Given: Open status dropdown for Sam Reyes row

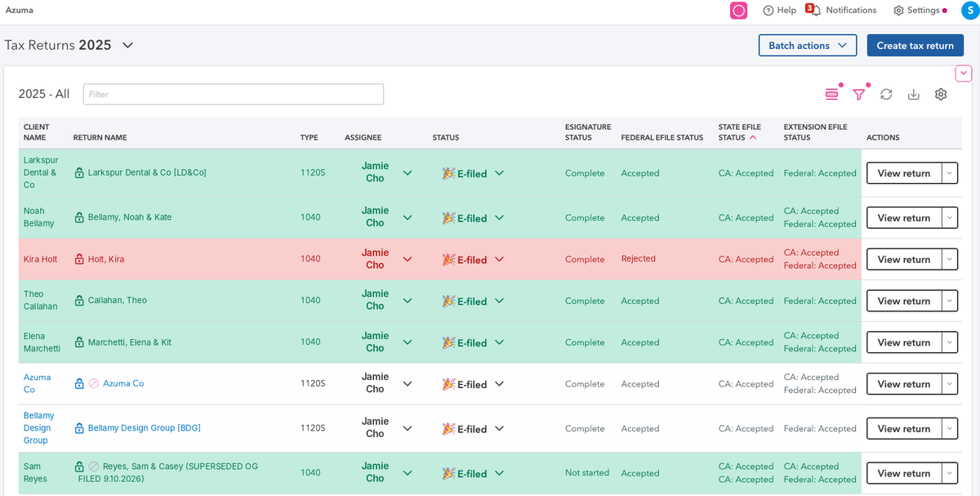Looking at the screenshot, I should coord(499,473).
